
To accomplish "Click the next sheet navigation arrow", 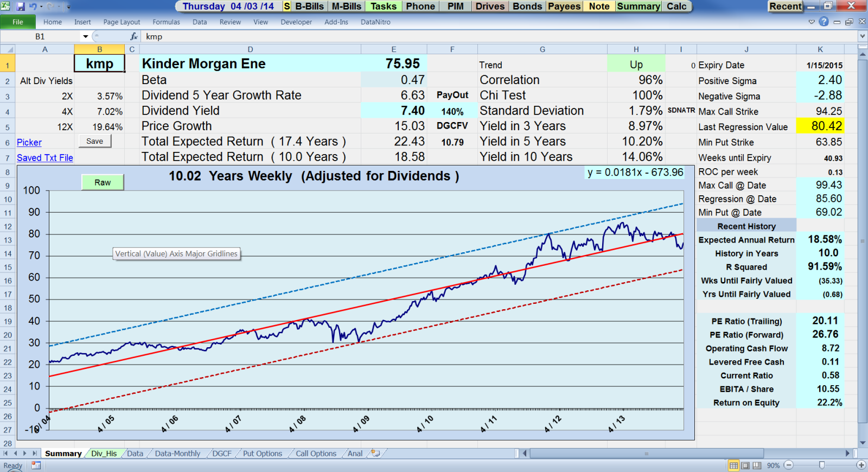I will click(x=25, y=453).
